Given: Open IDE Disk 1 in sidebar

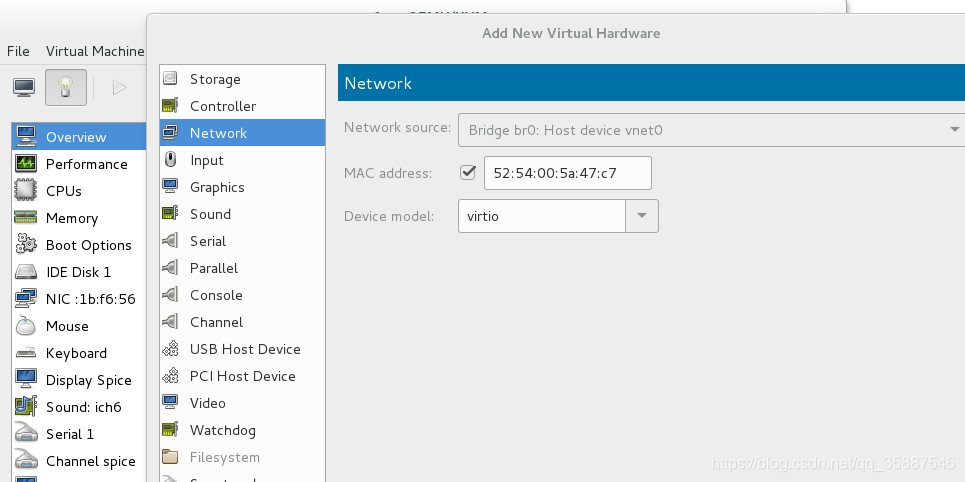Looking at the screenshot, I should pos(79,272).
